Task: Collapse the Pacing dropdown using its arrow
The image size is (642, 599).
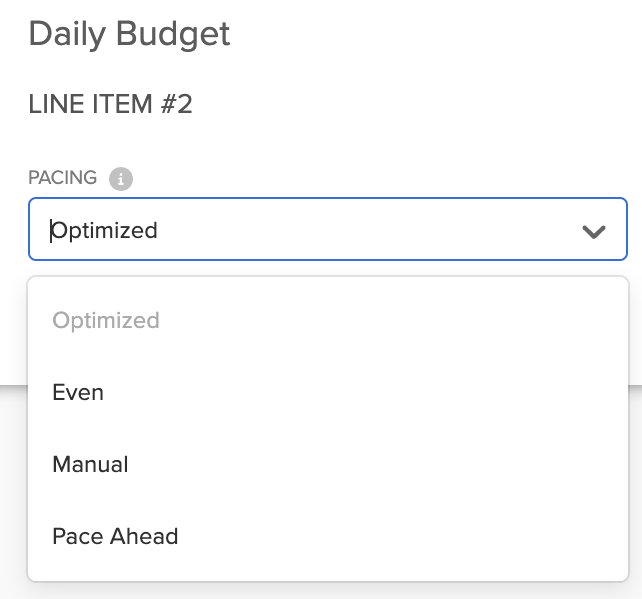Action: [593, 231]
